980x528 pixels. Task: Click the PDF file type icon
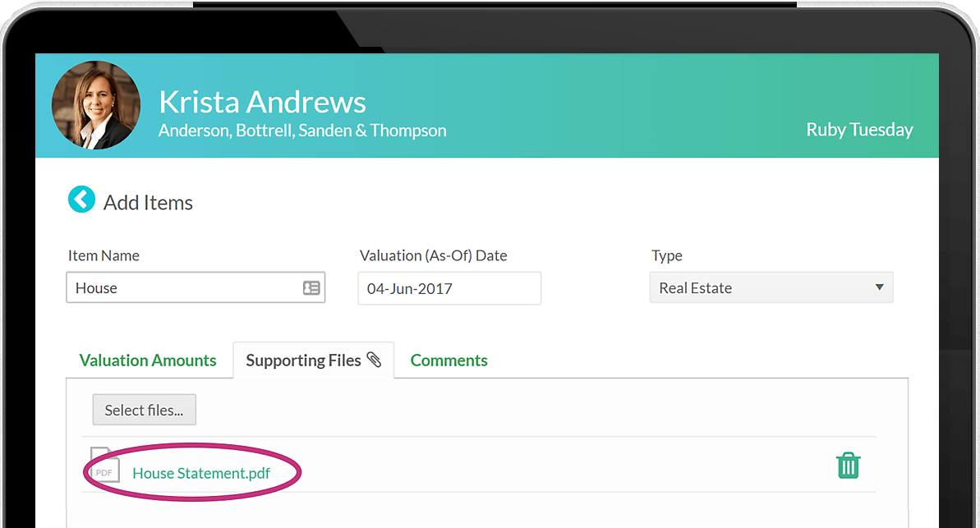pyautogui.click(x=104, y=466)
